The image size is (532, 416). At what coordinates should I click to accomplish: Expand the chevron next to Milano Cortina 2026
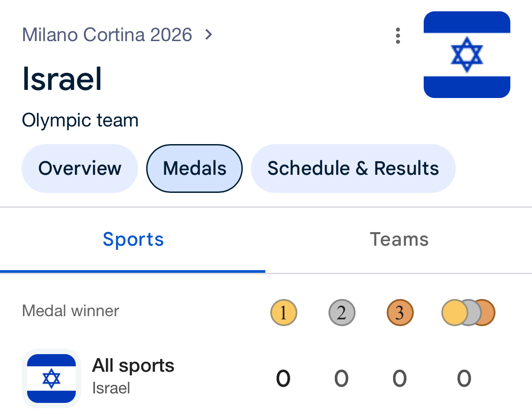208,34
